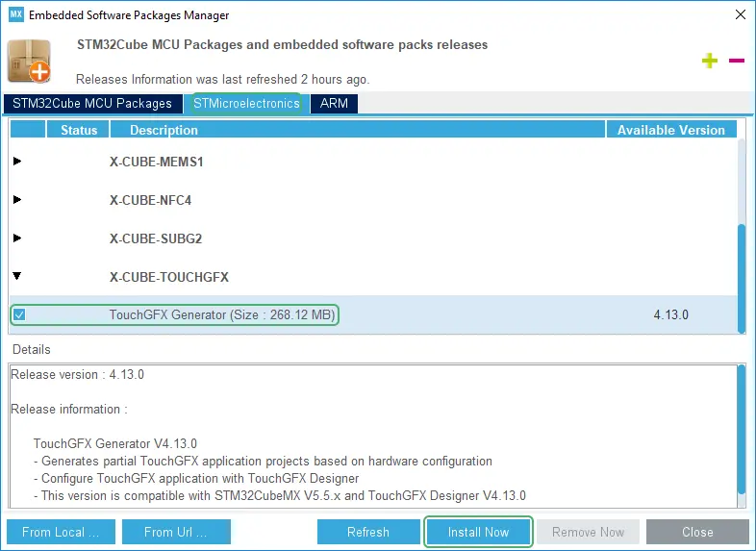
Task: Uncheck the TouchGFX Generator checkbox
Action: tap(19, 314)
